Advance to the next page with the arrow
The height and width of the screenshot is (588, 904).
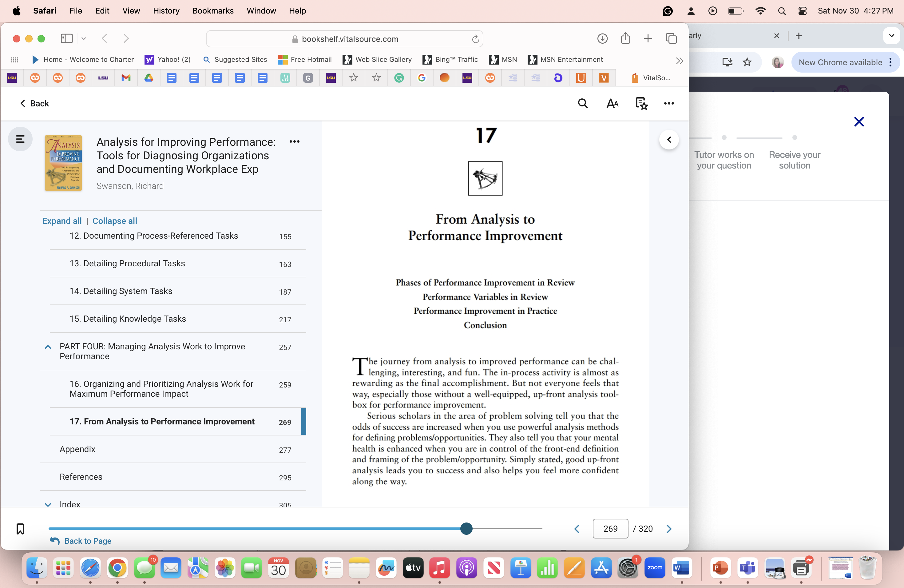click(669, 528)
